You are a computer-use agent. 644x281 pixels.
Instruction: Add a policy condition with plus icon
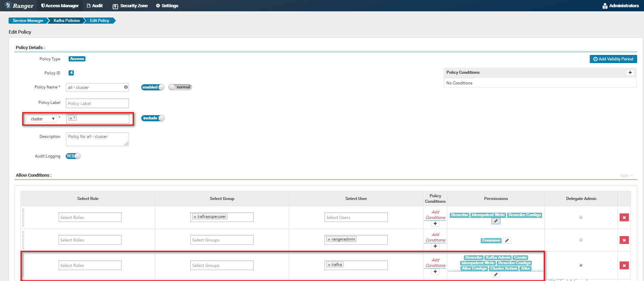(630, 72)
